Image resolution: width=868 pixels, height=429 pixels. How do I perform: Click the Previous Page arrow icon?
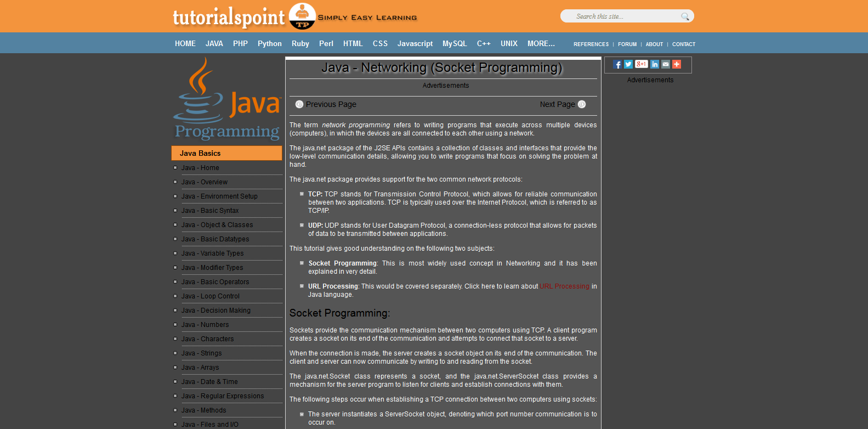click(299, 104)
